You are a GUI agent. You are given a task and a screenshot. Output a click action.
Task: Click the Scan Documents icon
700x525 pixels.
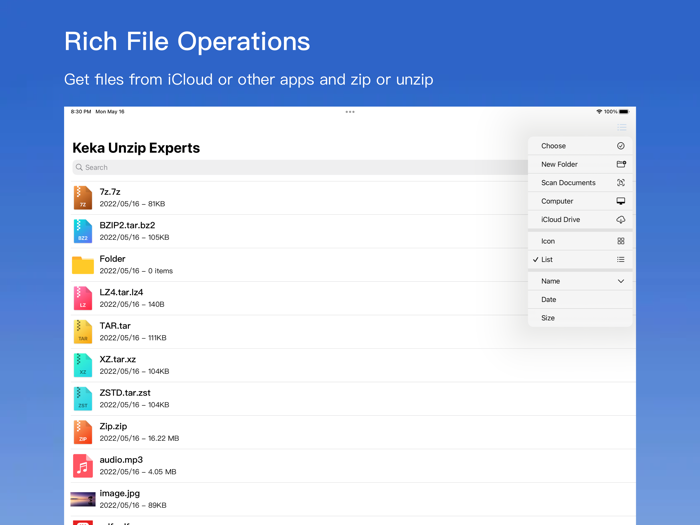tap(620, 183)
